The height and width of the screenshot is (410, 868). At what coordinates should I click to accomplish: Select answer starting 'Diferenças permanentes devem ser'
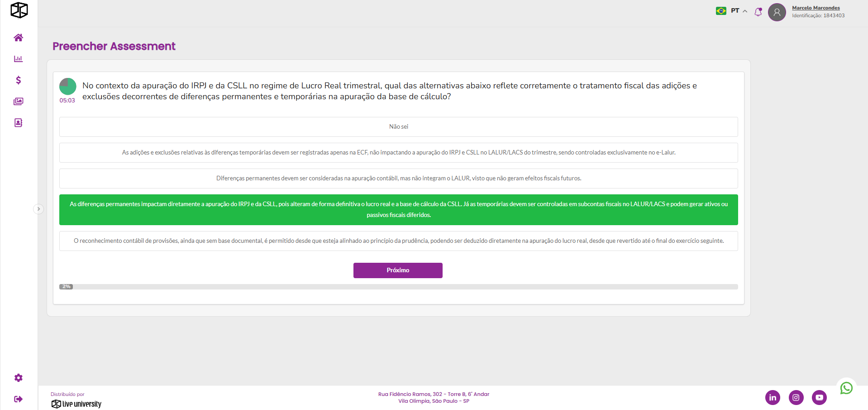(x=398, y=178)
